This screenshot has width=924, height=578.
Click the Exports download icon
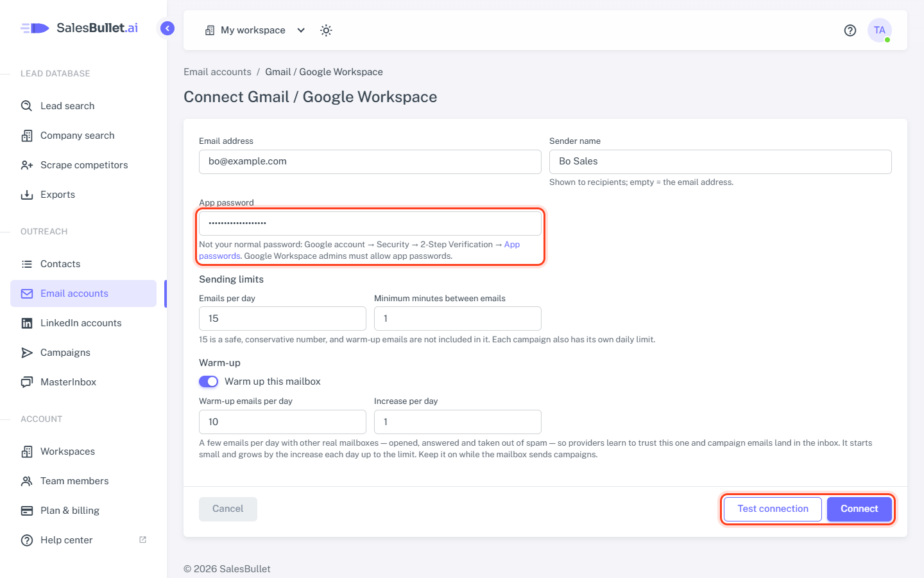click(x=27, y=195)
